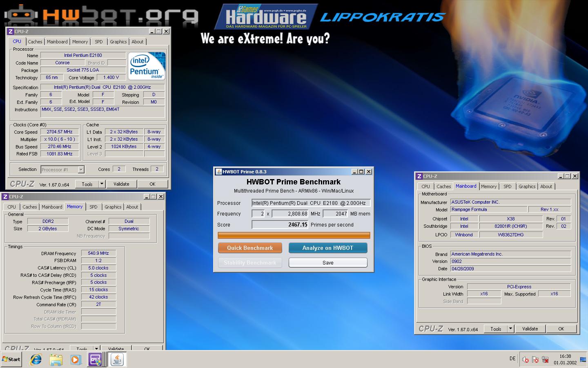
Task: Expand Tools dropdown arrow in Mainboard CPU-Z
Action: (511, 329)
